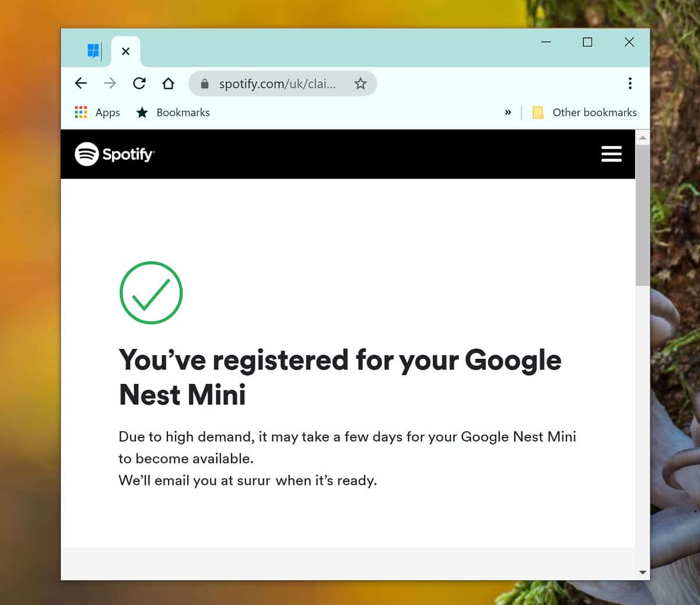The height and width of the screenshot is (605, 700).
Task: Click the padlock site security icon
Action: pyautogui.click(x=205, y=83)
